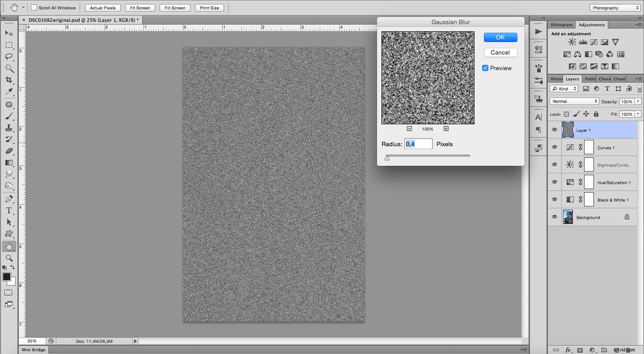This screenshot has width=644, height=354.
Task: Switch to the Histogram tab
Action: 561,24
